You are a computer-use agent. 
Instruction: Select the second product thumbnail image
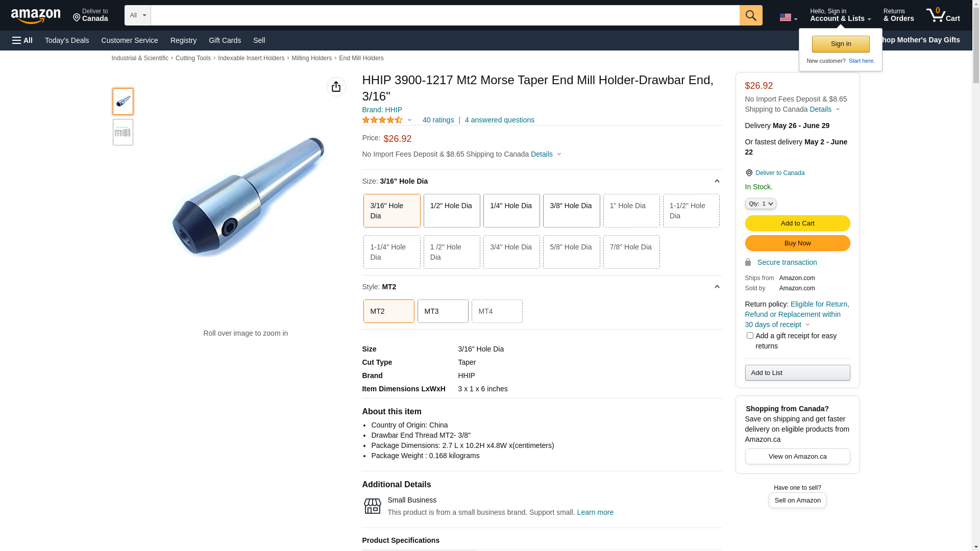click(123, 132)
